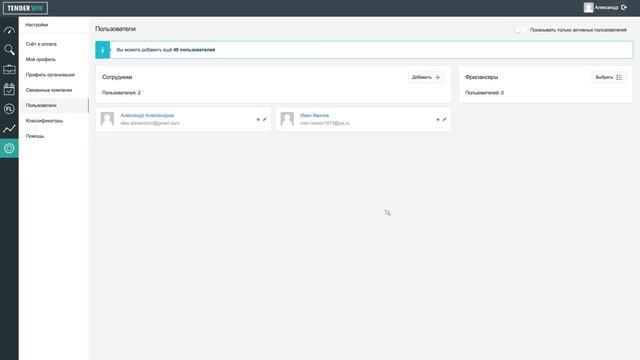Open the briefcase icon in sidebar
Viewport: 640px width, 360px height.
(9, 69)
